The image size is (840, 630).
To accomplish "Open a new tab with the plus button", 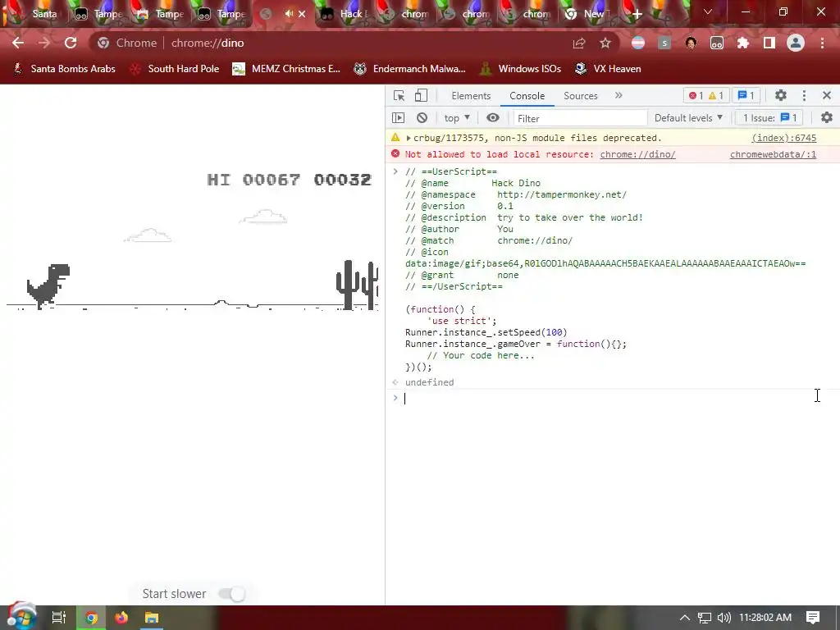I will click(x=637, y=14).
